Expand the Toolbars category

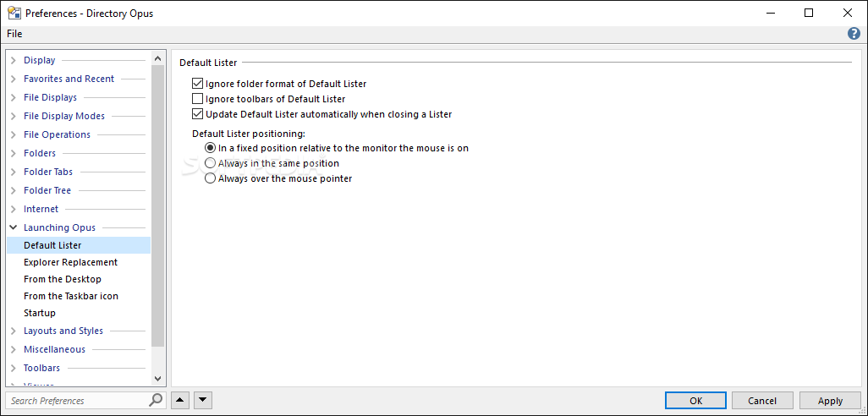[14, 368]
